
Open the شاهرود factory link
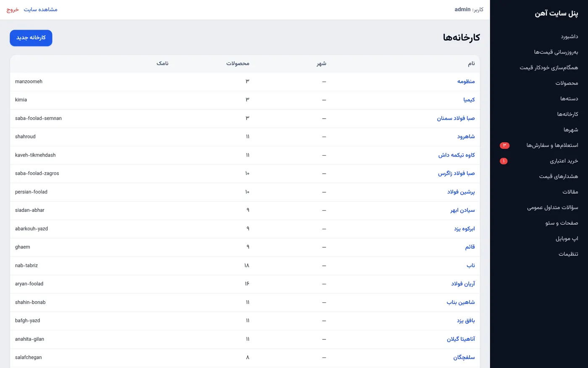point(466,137)
